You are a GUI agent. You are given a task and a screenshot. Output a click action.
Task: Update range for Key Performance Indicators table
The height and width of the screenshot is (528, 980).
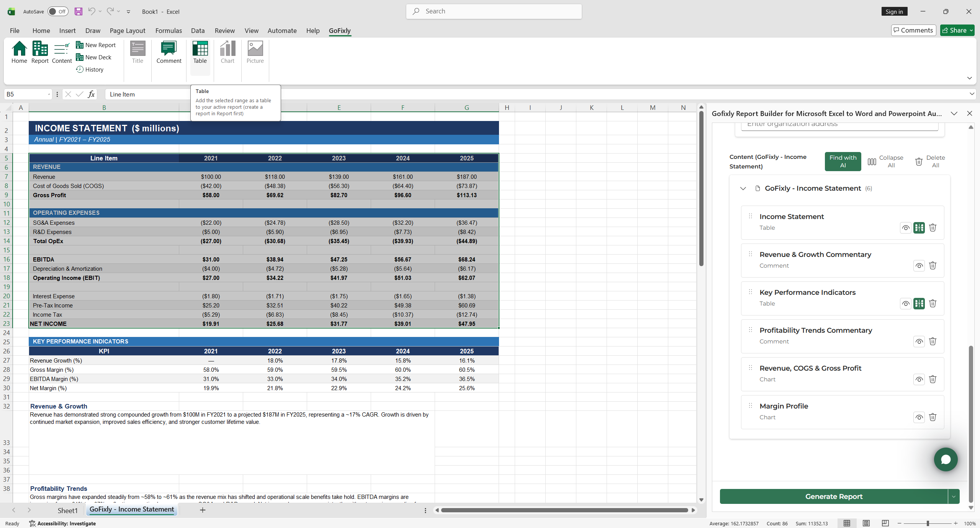tap(919, 303)
